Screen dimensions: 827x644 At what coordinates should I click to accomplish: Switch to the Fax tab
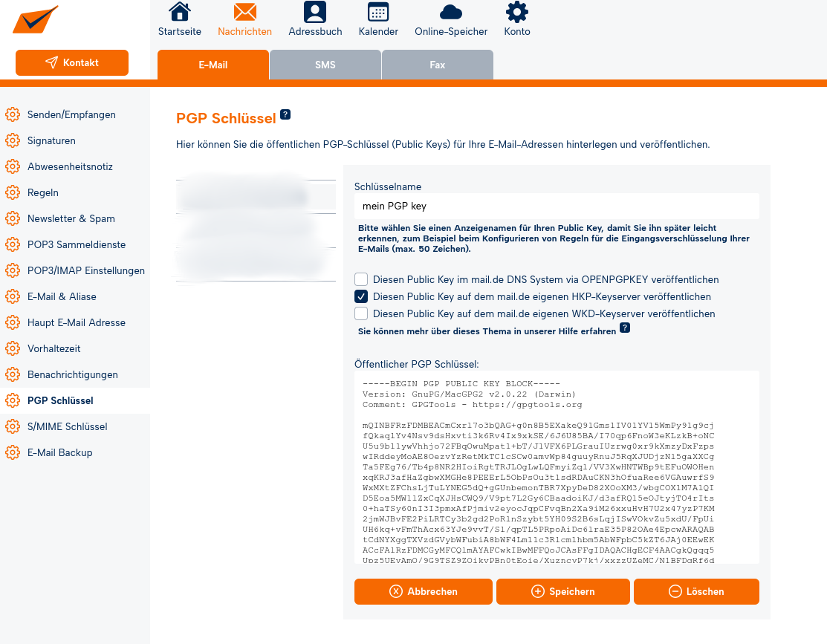(x=438, y=65)
